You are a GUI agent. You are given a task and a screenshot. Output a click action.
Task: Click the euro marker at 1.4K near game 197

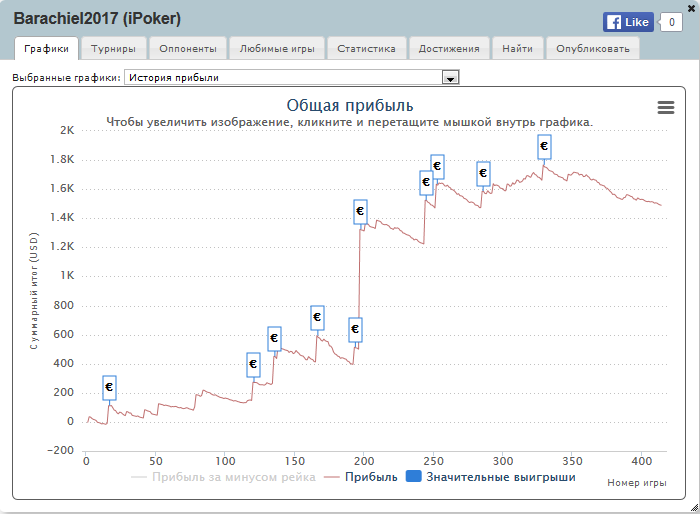coord(360,212)
